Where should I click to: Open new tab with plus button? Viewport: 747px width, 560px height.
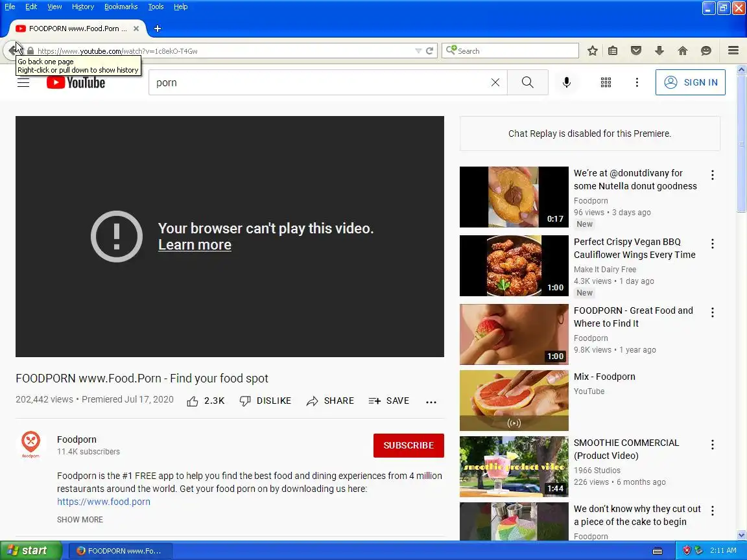157,29
